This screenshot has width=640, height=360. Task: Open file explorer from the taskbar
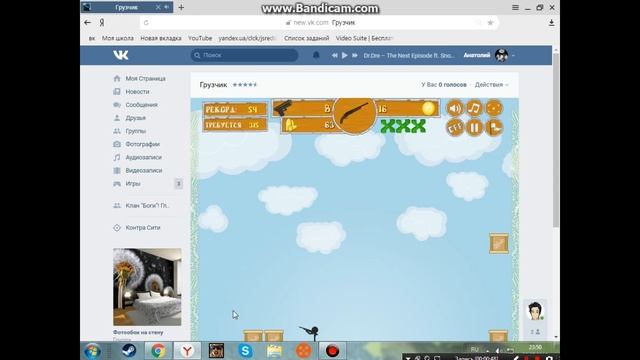[x=274, y=351]
